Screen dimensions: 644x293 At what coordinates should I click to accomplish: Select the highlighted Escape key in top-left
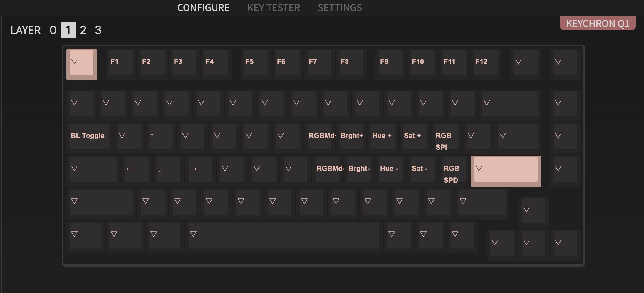click(x=82, y=64)
